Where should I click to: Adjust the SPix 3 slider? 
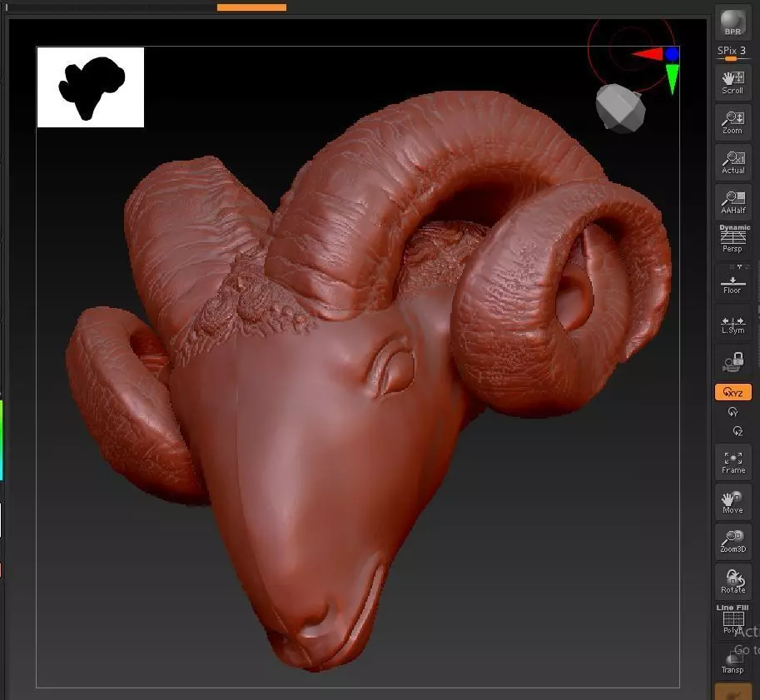pos(733,53)
